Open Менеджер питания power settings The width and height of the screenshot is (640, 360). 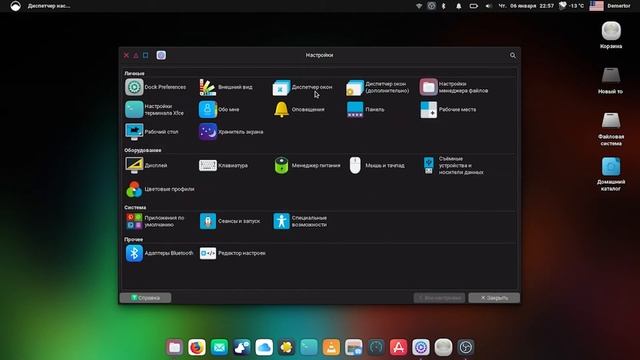[x=307, y=165]
